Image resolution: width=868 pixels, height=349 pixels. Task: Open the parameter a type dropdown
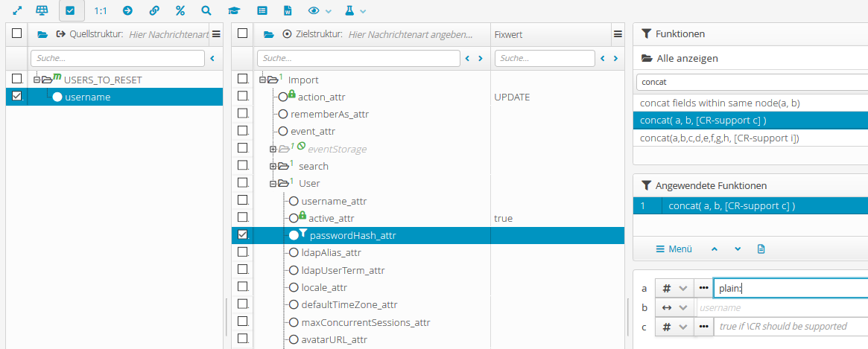click(x=674, y=288)
